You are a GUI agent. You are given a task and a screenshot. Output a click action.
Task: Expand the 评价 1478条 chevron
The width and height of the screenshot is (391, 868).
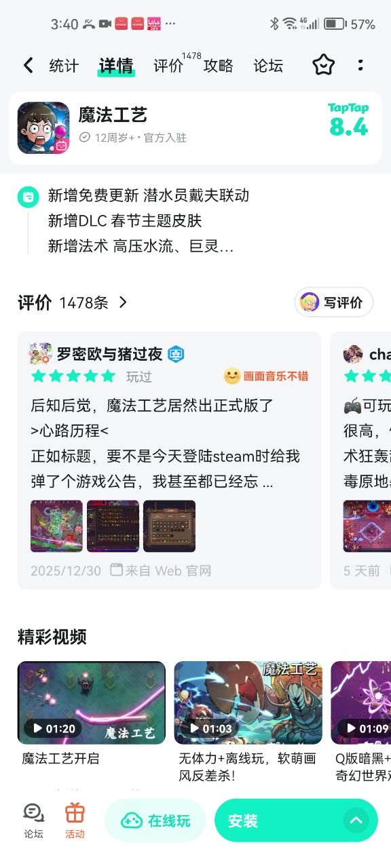point(123,302)
